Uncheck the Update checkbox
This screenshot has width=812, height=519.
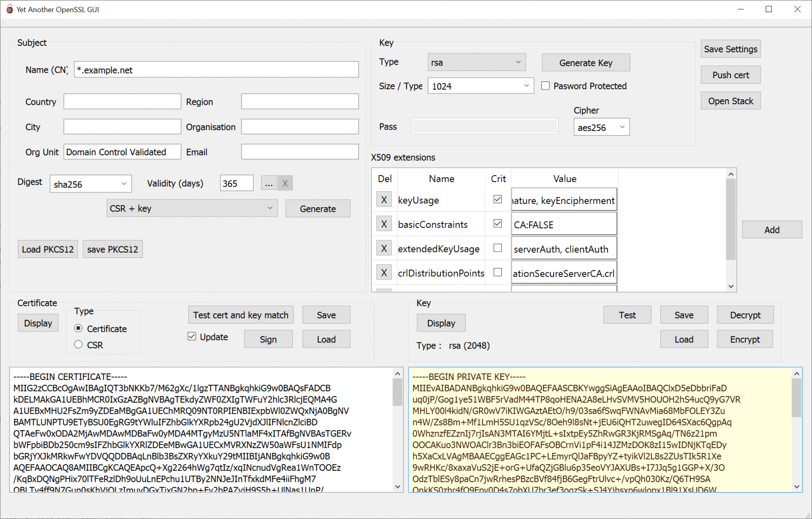coord(191,336)
